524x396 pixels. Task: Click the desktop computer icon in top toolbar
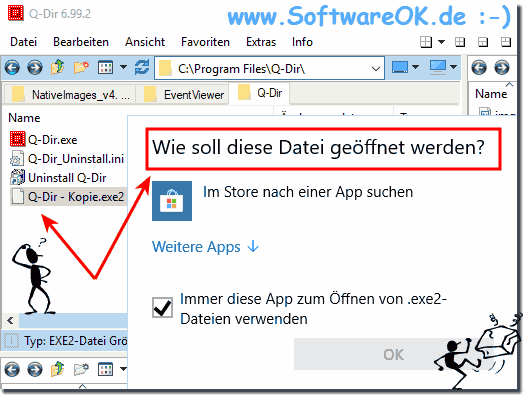(438, 67)
